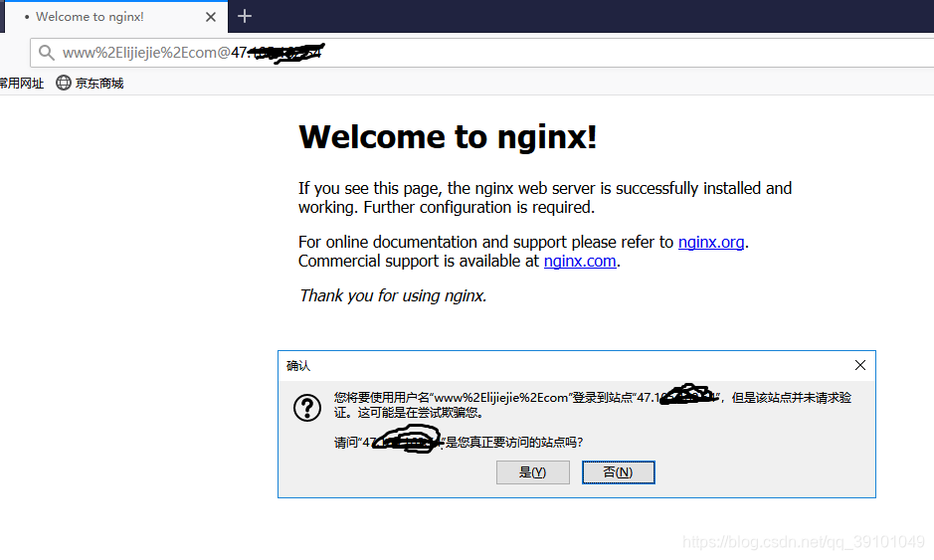Click the search magnifier icon in address bar
Screen dimensions: 934x560
tap(47, 53)
